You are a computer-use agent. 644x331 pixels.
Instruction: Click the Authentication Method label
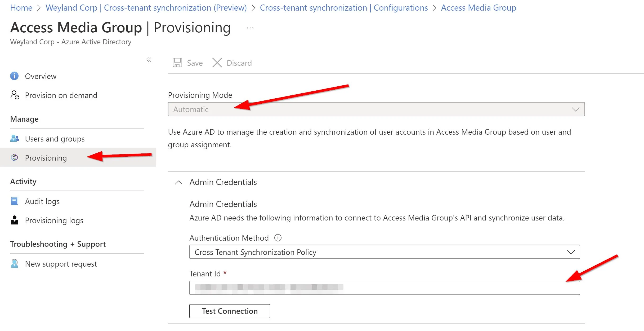[229, 238]
